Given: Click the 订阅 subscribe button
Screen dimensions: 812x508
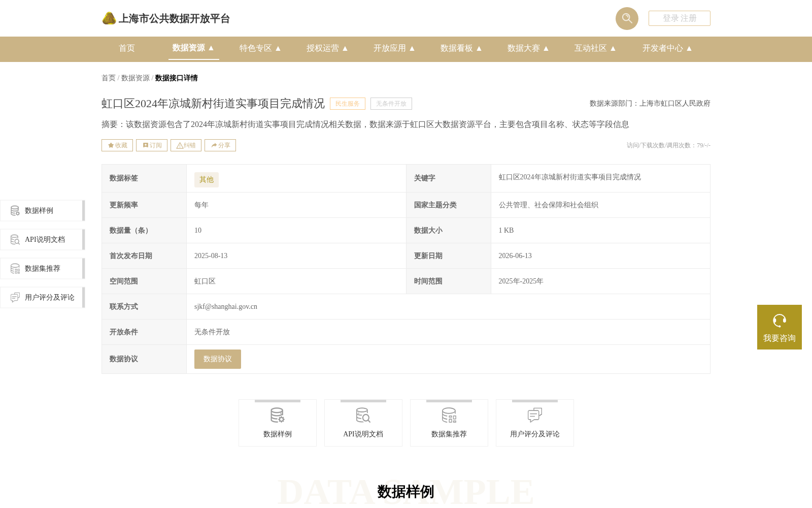Looking at the screenshot, I should [152, 145].
